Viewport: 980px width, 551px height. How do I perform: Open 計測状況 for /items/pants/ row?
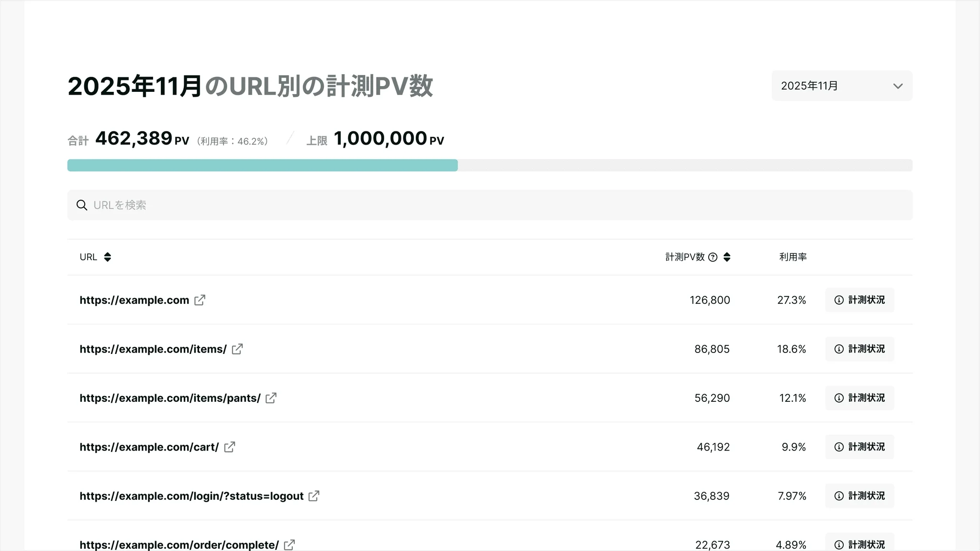pos(859,398)
